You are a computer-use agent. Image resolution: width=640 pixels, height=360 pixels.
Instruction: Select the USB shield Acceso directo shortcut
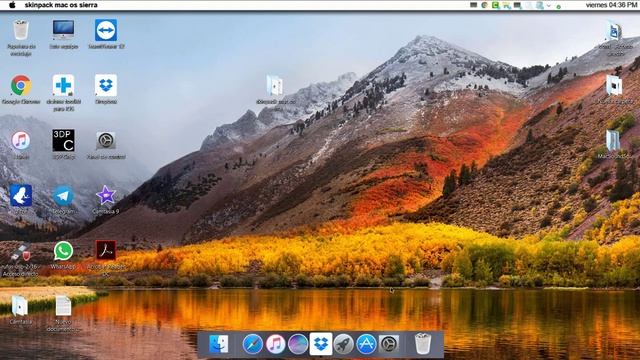[x=20, y=253]
